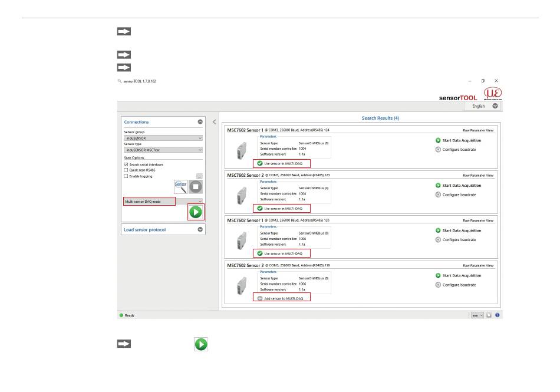This screenshot has height=392, width=560.
Task: Select the 'MSC7602 Sensor 1' title at address 120
Action: (245, 220)
